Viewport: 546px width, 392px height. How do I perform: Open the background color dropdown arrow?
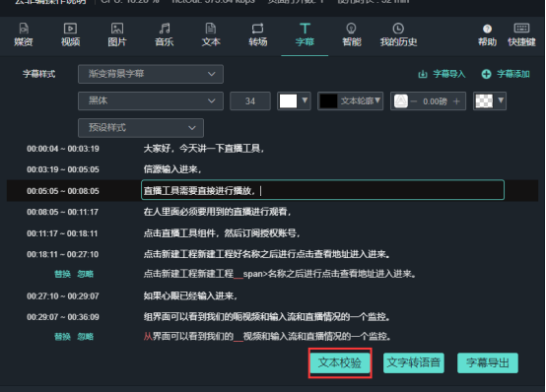pos(501,100)
